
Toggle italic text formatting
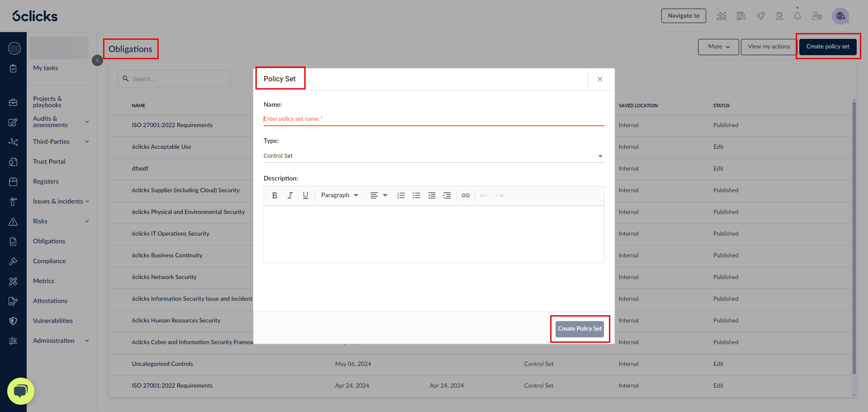pos(290,195)
